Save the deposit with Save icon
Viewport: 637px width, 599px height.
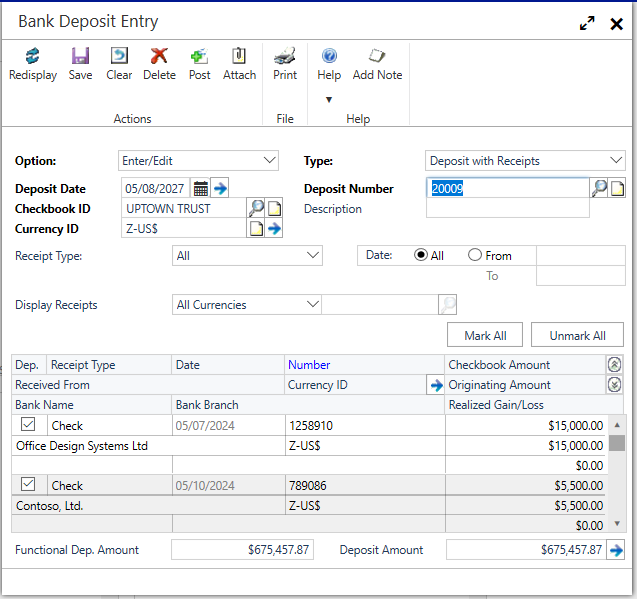pyautogui.click(x=80, y=56)
